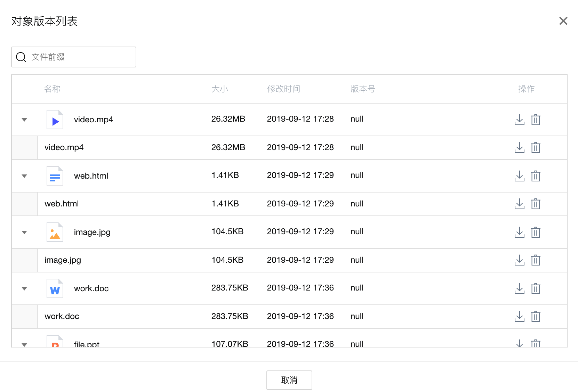Click the 修改时间 column header
The height and width of the screenshot is (392, 578).
(x=283, y=89)
